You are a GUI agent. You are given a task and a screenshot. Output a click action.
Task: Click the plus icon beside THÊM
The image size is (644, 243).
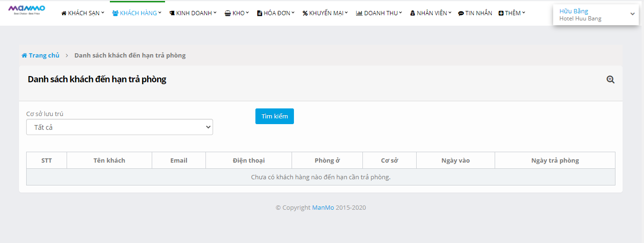pos(501,13)
